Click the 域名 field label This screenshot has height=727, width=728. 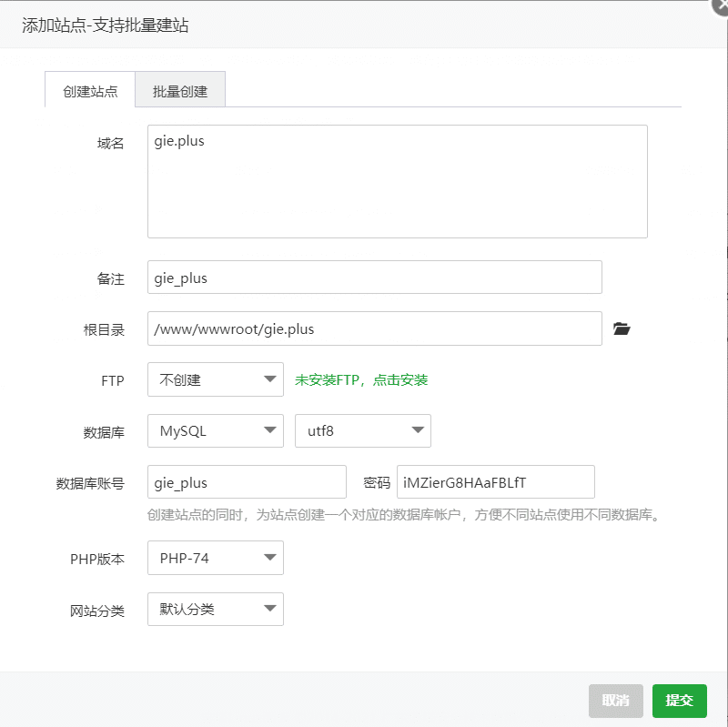click(110, 143)
